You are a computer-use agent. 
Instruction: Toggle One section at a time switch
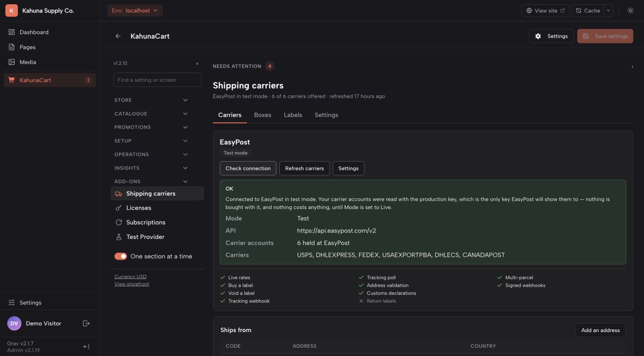coord(121,256)
